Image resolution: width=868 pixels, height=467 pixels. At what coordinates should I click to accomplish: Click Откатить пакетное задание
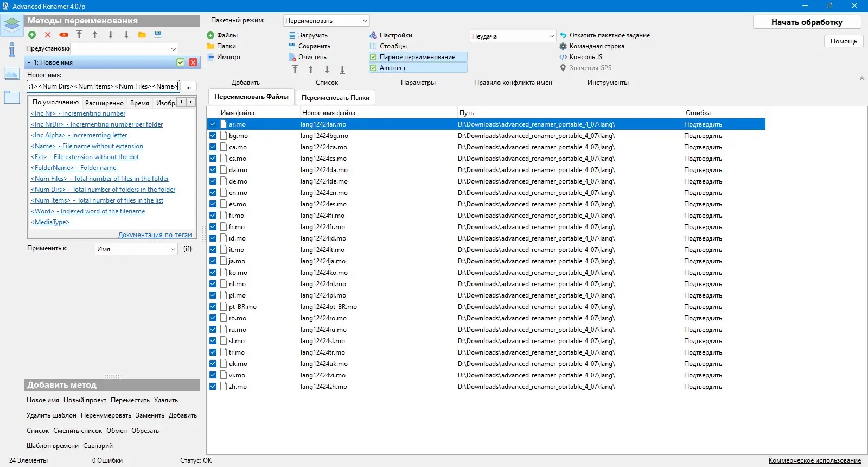pos(605,35)
